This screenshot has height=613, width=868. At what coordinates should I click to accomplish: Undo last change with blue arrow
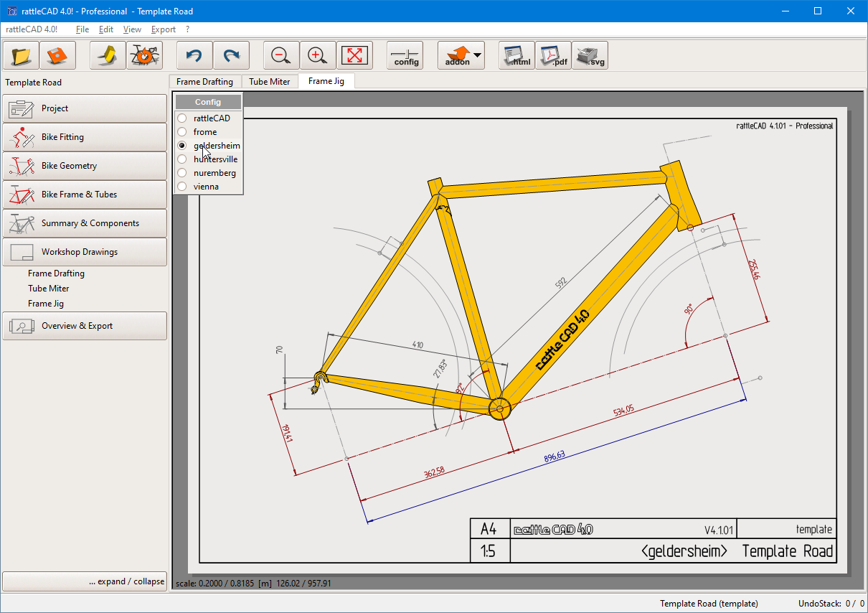(194, 55)
